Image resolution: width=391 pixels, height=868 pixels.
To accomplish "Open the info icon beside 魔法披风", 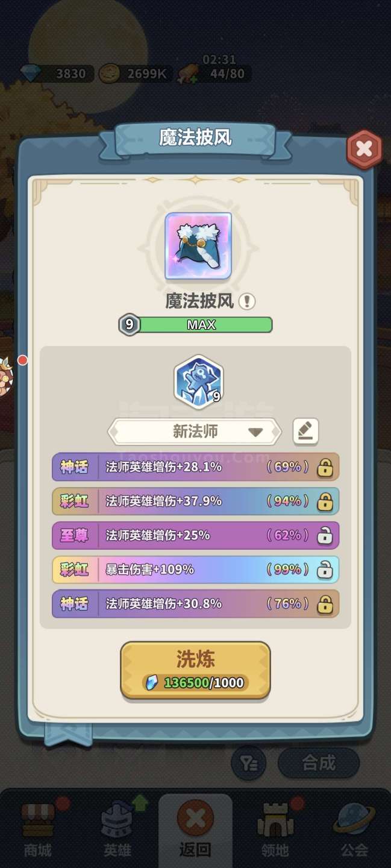I will [x=246, y=301].
